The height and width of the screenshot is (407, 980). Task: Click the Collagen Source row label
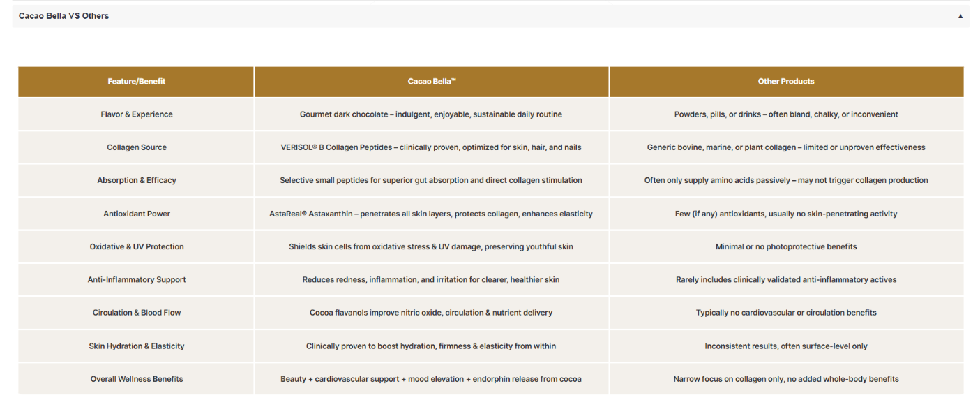[x=137, y=147]
